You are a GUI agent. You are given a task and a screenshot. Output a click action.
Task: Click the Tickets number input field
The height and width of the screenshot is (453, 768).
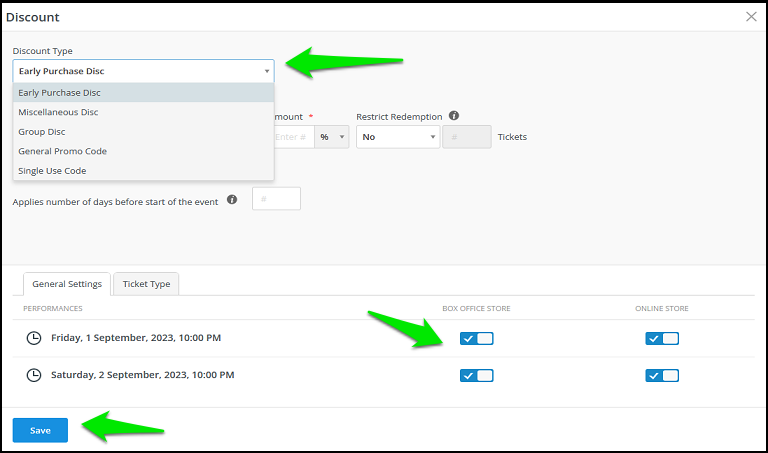pos(467,137)
